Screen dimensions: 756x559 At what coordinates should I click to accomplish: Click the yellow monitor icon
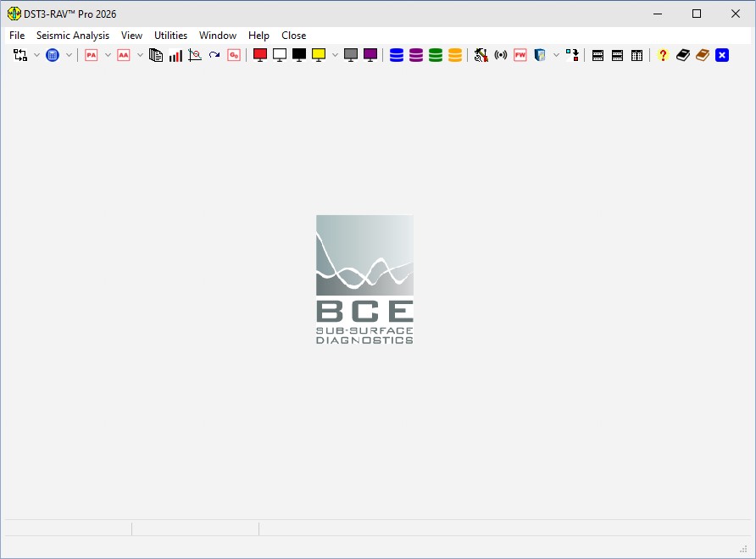click(x=319, y=55)
